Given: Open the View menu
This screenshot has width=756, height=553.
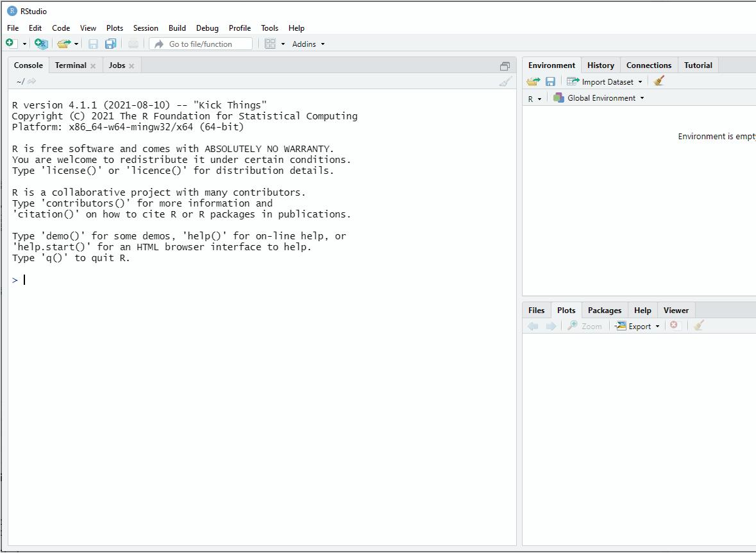Looking at the screenshot, I should (x=88, y=28).
